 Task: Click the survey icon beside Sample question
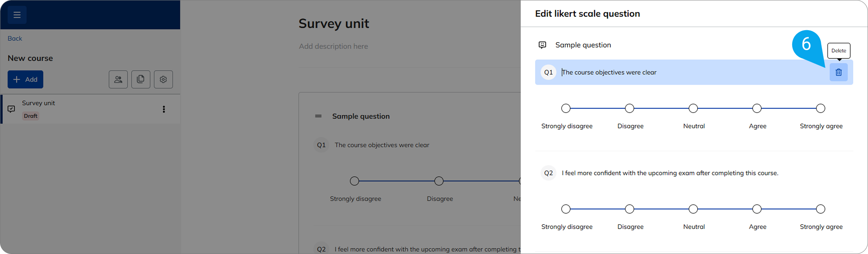(542, 45)
